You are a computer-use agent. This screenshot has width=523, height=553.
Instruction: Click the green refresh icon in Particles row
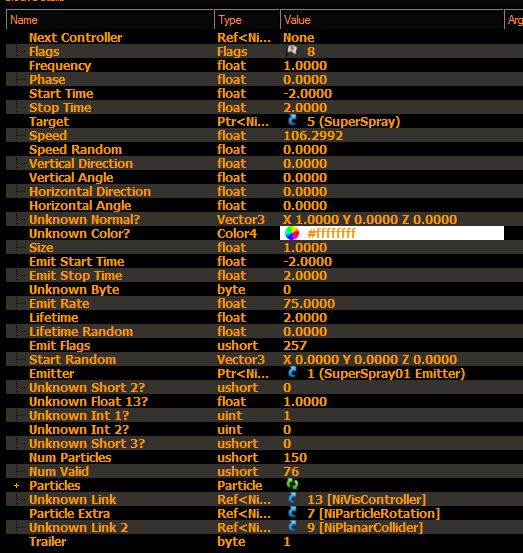coord(292,485)
